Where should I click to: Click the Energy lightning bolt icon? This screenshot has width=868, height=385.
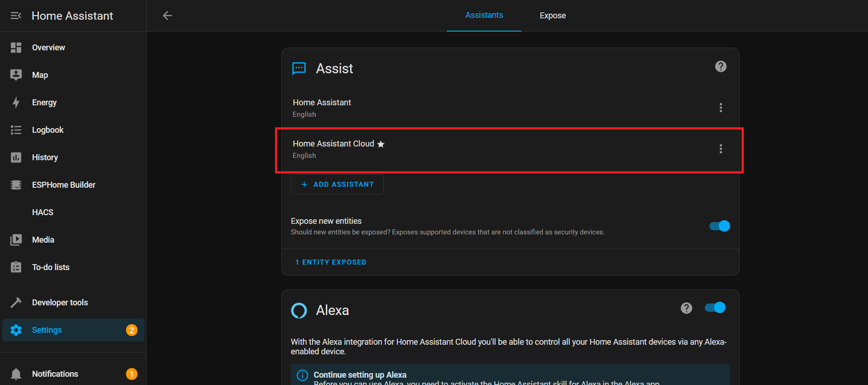16,103
